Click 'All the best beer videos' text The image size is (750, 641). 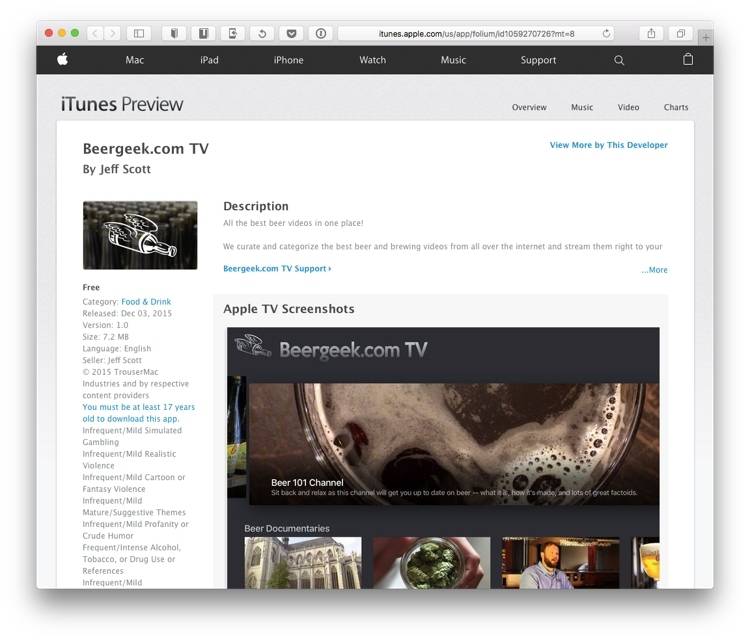click(293, 223)
